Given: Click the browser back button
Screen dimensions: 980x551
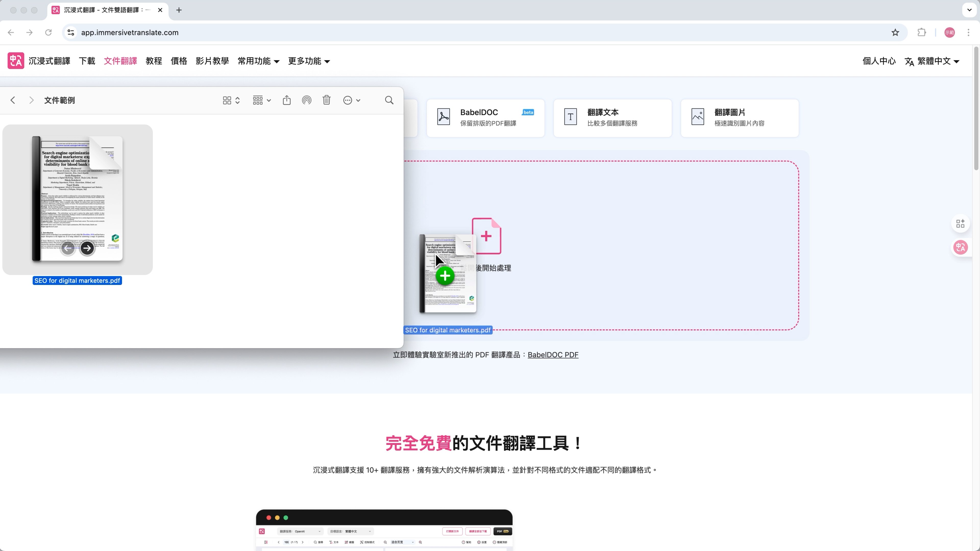Looking at the screenshot, I should [11, 32].
